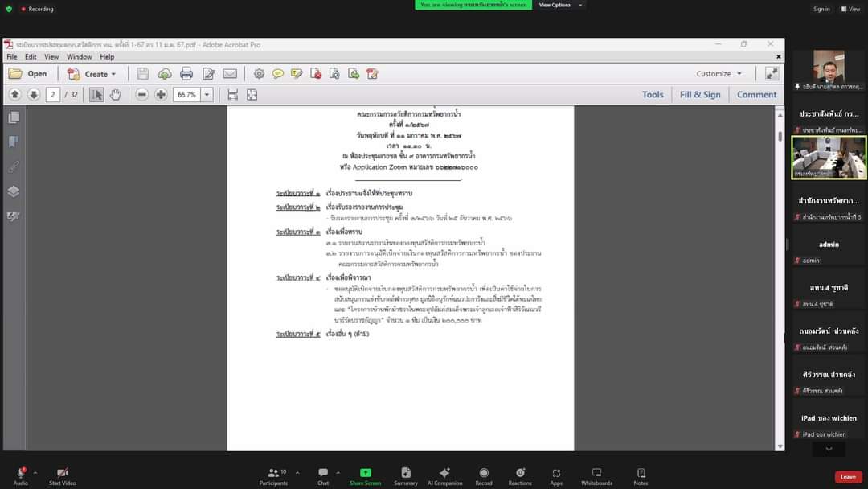868x489 pixels.
Task: Choose the Hand pan tool
Action: (x=115, y=95)
